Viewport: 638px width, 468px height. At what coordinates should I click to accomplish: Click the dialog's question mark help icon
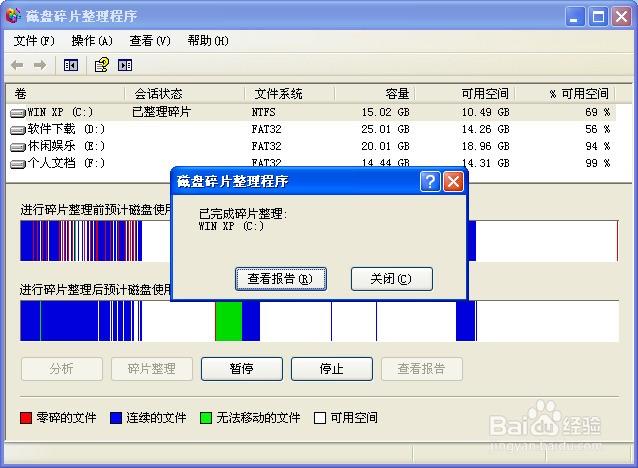coord(430,181)
